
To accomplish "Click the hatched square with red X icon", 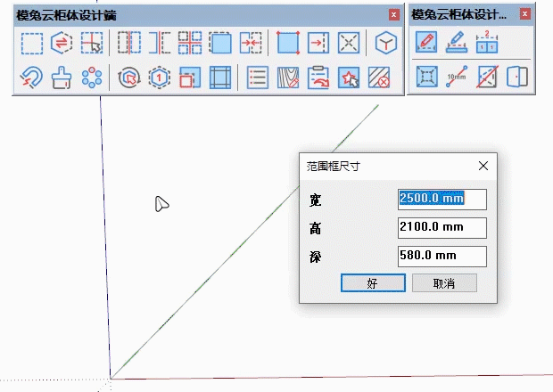I will tap(379, 78).
